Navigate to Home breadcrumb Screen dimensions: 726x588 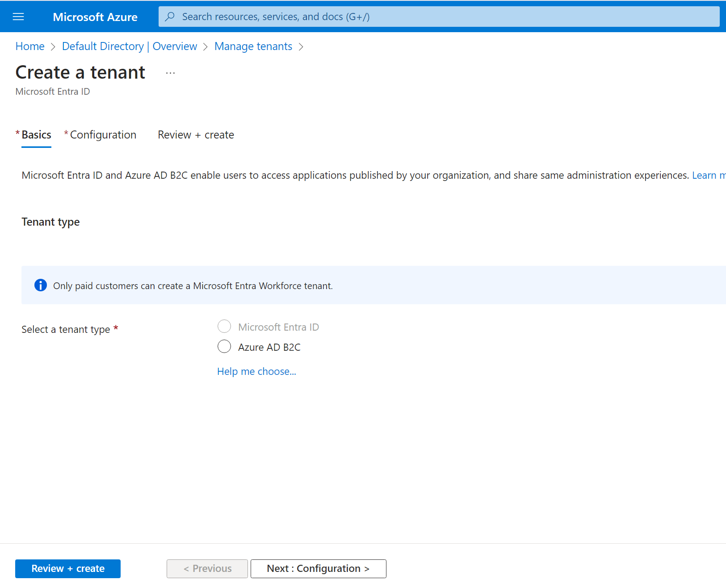(30, 46)
